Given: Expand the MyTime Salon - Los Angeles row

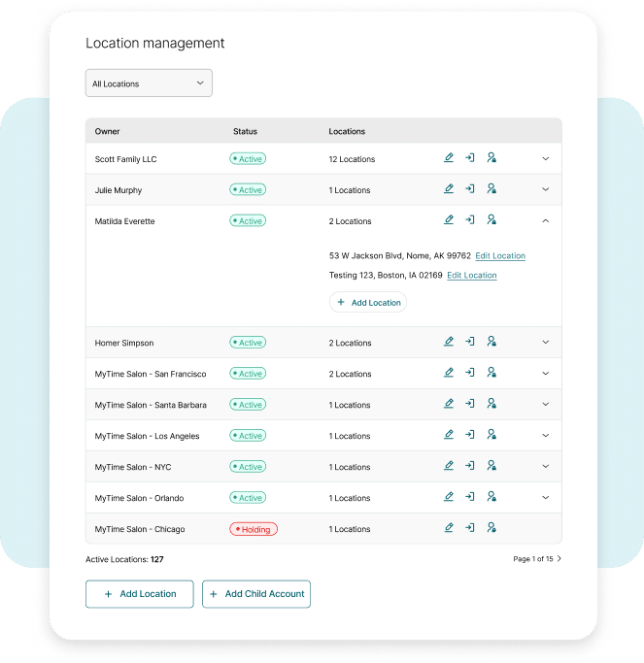Looking at the screenshot, I should [545, 435].
